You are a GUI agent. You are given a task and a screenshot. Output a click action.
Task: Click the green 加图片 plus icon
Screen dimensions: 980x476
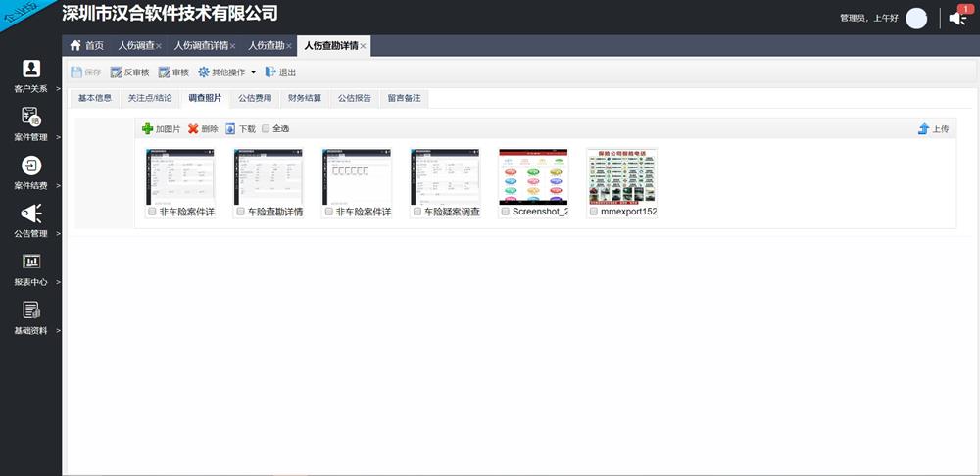[148, 128]
